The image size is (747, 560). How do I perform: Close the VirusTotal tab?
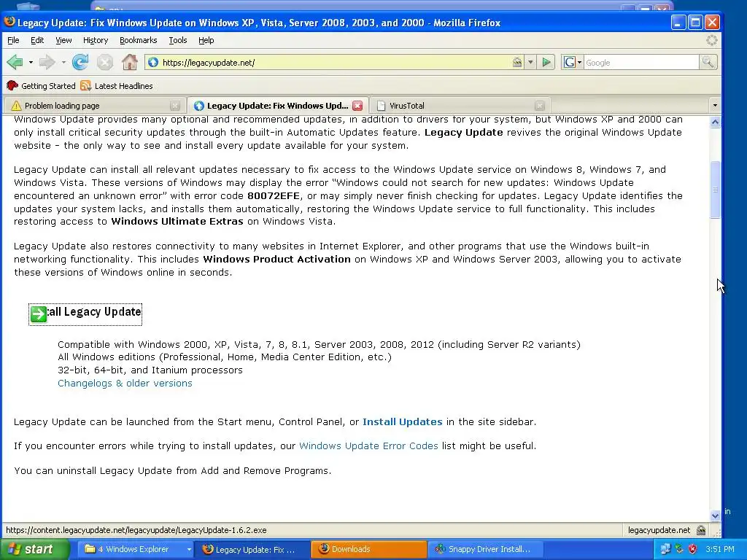tap(539, 106)
